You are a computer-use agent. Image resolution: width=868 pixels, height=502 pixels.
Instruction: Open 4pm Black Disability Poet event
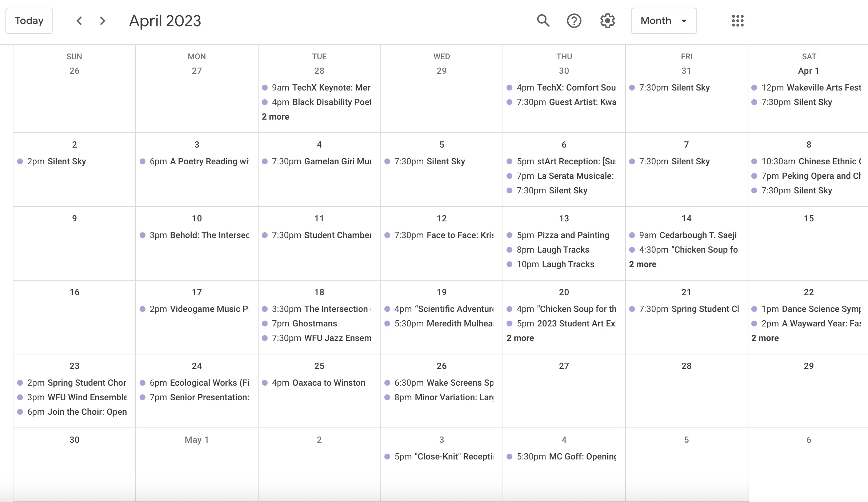coord(317,102)
